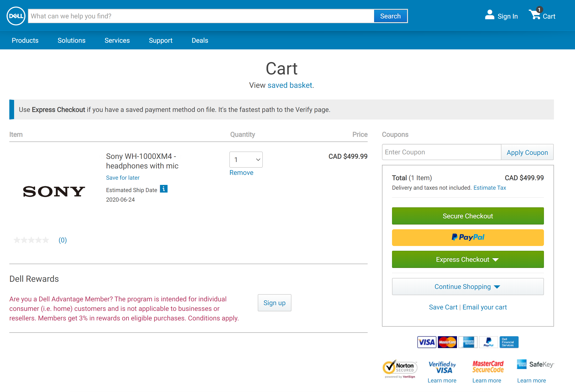Open the quantity dropdown for Sony headphones
Viewport: 575px width, 392px height.
(x=246, y=160)
